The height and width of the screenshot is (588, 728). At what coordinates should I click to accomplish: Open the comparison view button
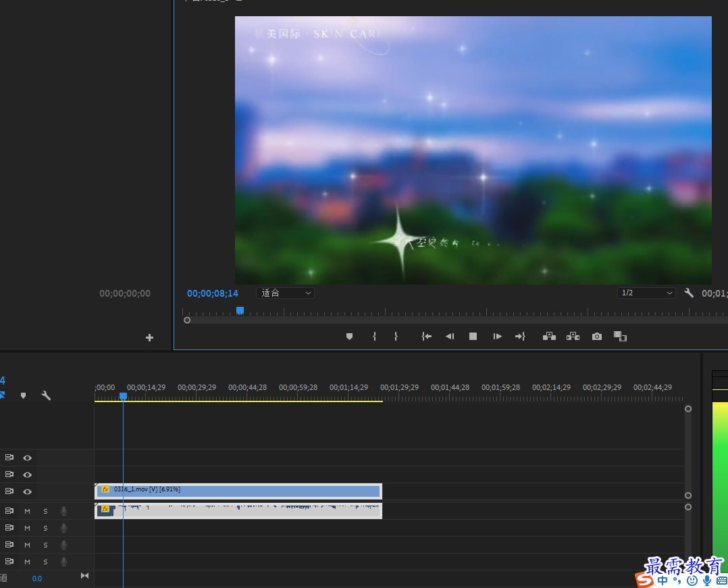pyautogui.click(x=620, y=336)
